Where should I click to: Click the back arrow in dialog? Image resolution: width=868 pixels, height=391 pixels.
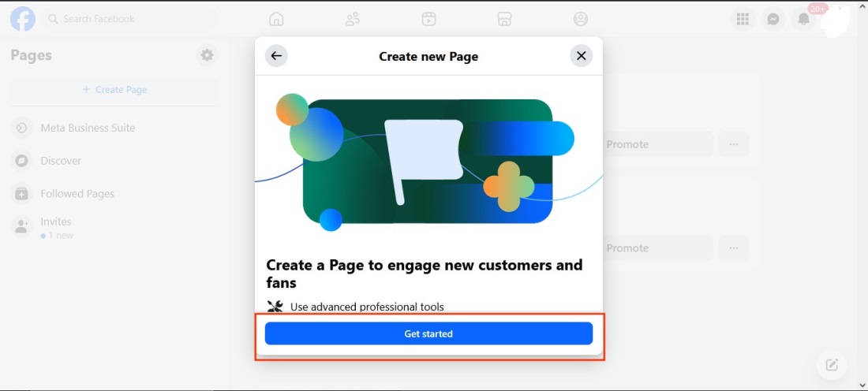pyautogui.click(x=275, y=56)
